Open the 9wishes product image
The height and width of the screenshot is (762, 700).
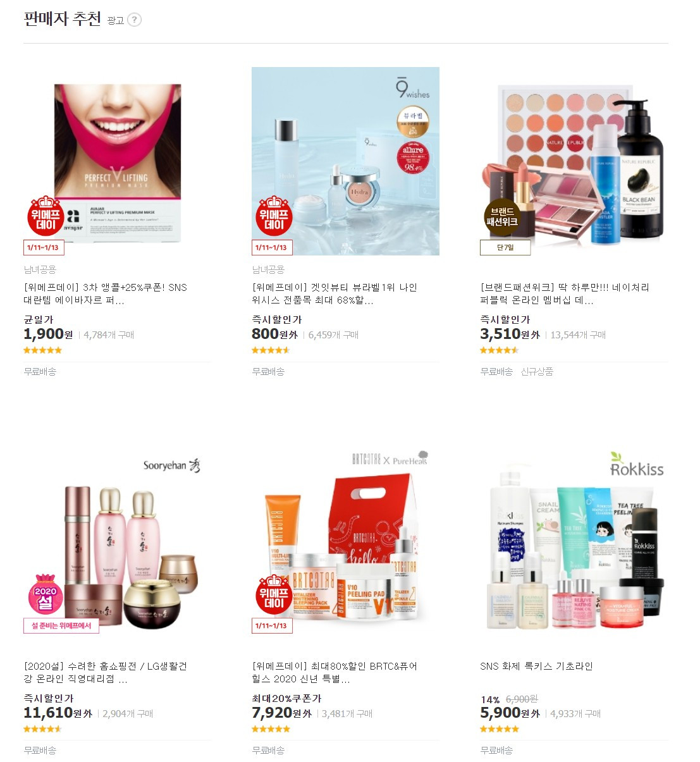coord(345,161)
